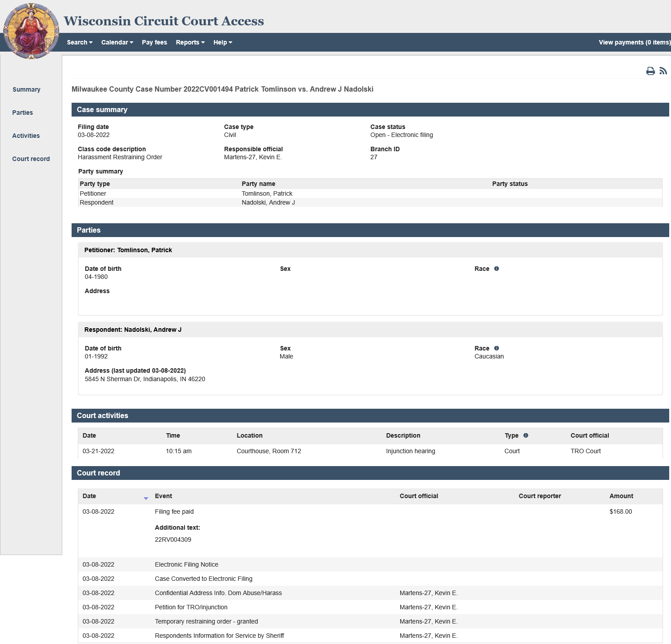Click Confidential Address Info. Dom Abuse/Harass event
The image size is (671, 644).
[218, 593]
